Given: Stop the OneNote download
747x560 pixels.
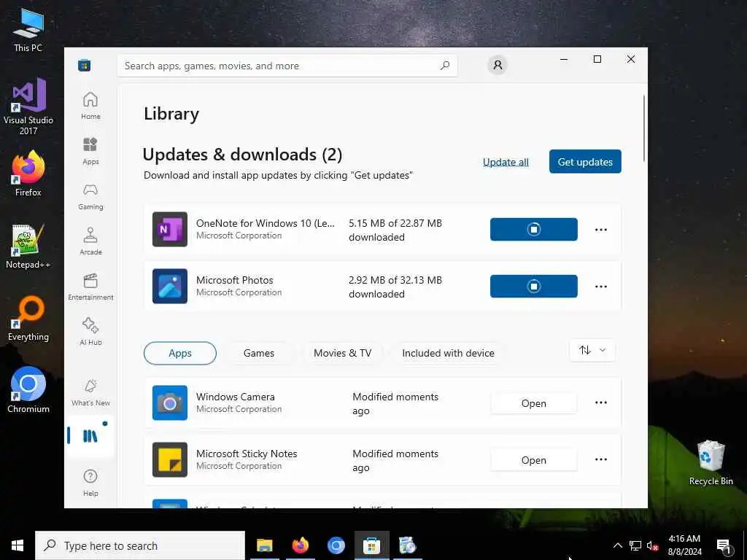Looking at the screenshot, I should (533, 230).
